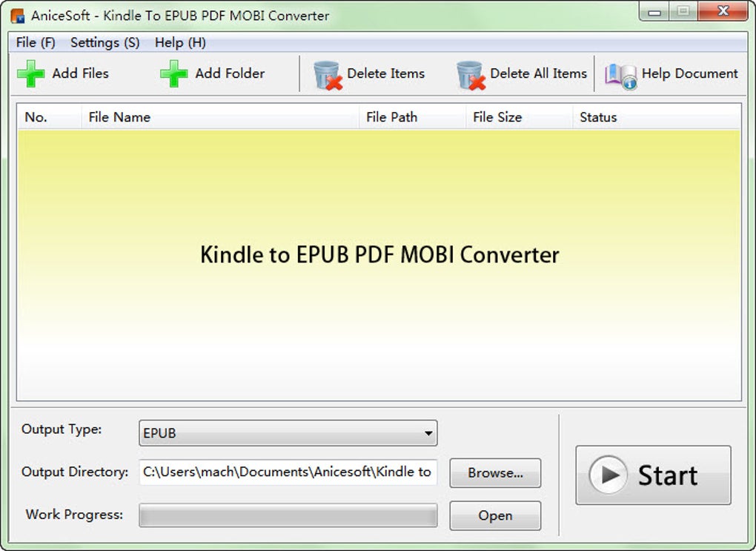Expand the Output Type EPUB dropdown

tap(288, 433)
